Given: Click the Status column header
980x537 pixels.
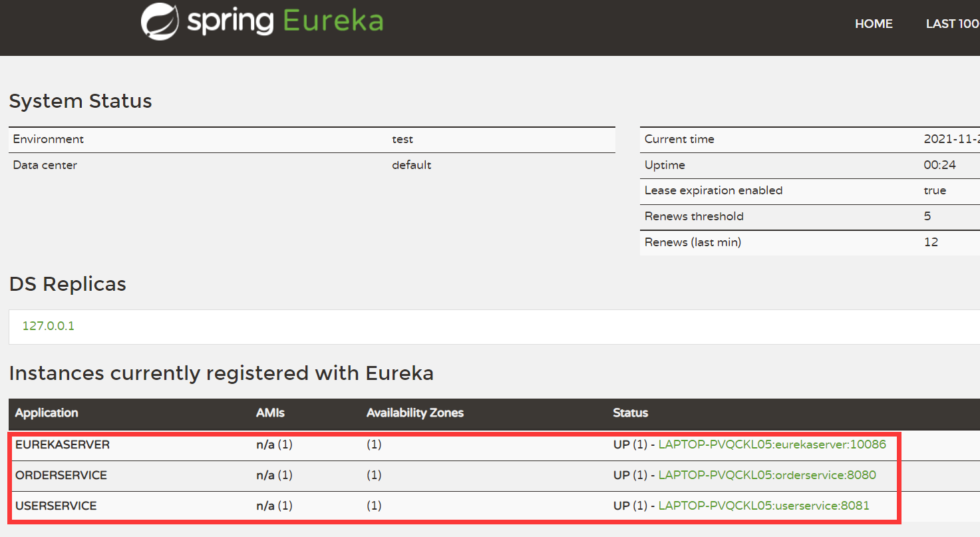Looking at the screenshot, I should tap(631, 413).
